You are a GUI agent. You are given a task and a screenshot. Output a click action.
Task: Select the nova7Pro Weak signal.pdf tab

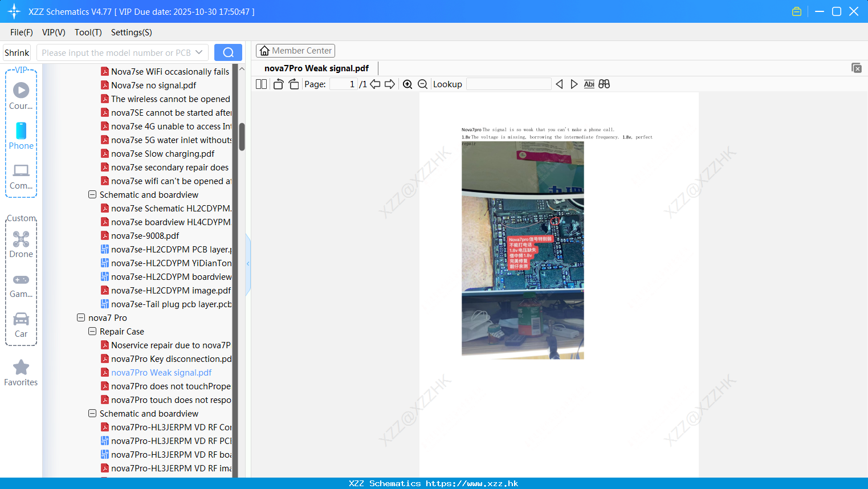click(x=316, y=68)
